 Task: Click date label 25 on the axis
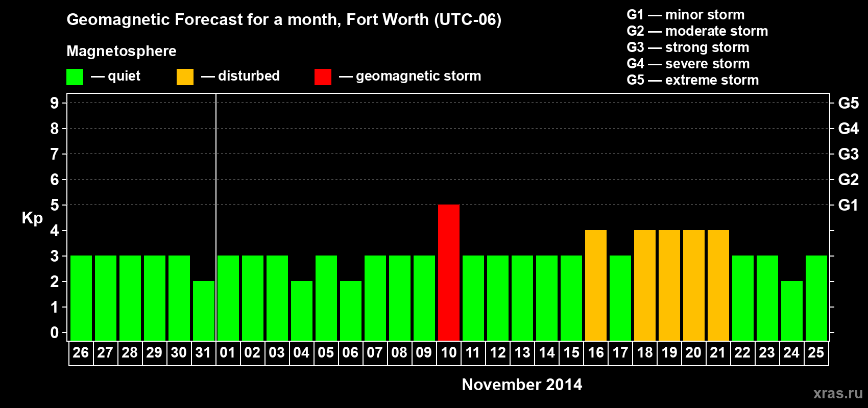[x=816, y=352]
